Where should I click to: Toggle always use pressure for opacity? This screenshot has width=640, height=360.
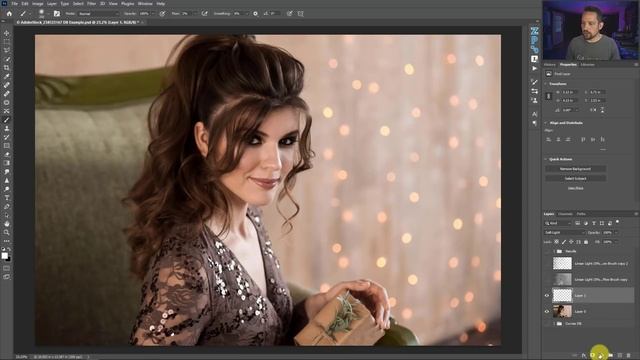[162, 13]
